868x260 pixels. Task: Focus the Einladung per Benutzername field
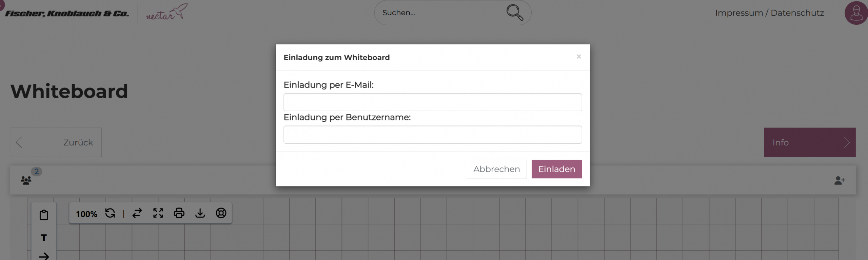(433, 135)
